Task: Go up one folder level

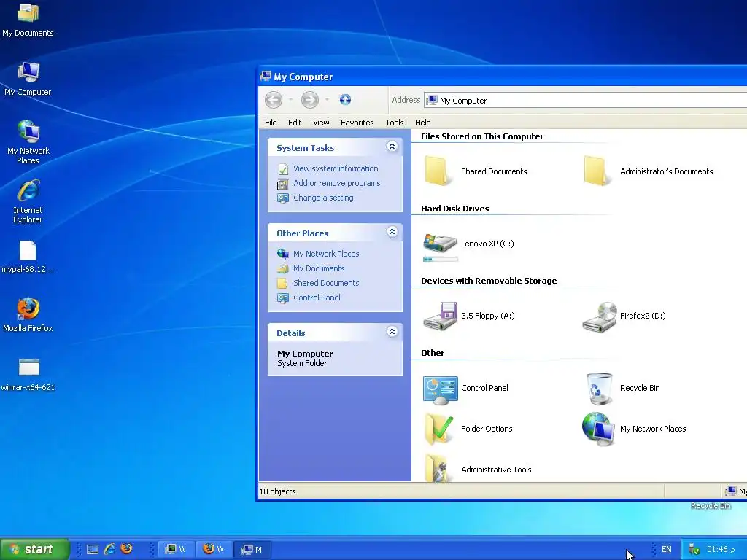Action: click(x=345, y=99)
